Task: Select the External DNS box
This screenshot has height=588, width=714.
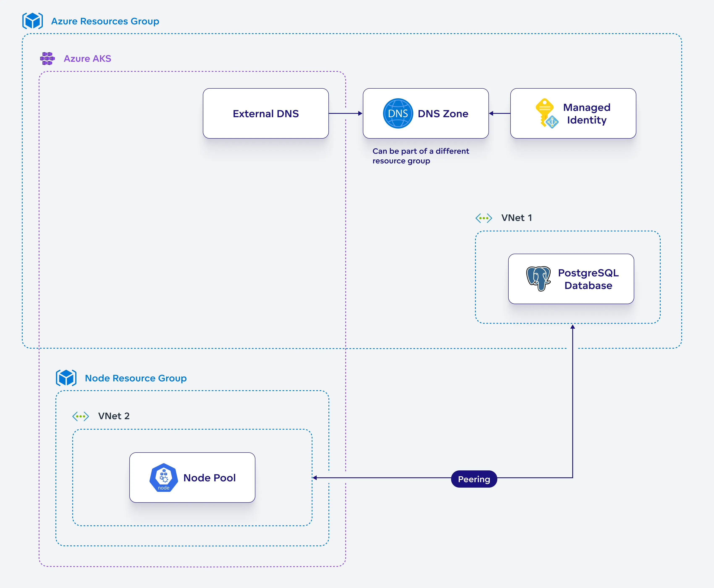Action: tap(266, 113)
